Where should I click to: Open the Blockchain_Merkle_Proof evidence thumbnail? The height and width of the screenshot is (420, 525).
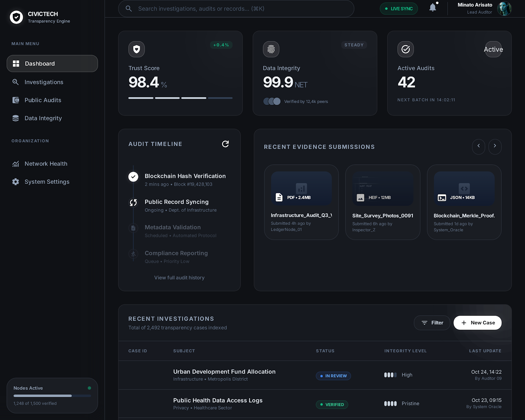pyautogui.click(x=464, y=189)
